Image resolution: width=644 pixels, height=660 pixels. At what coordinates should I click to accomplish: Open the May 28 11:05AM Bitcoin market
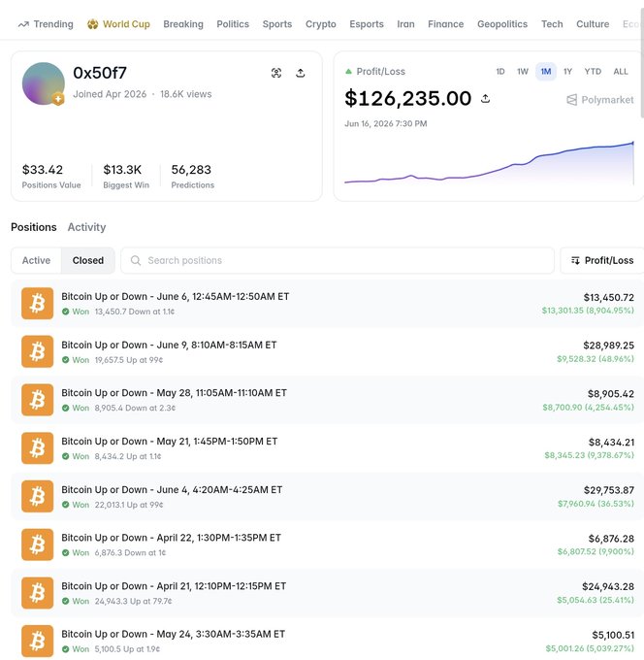(x=175, y=393)
